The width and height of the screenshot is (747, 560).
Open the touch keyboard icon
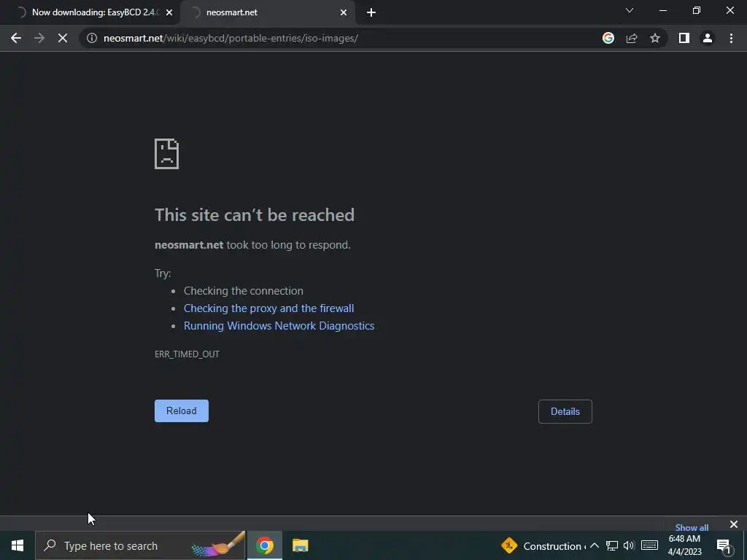pyautogui.click(x=649, y=545)
